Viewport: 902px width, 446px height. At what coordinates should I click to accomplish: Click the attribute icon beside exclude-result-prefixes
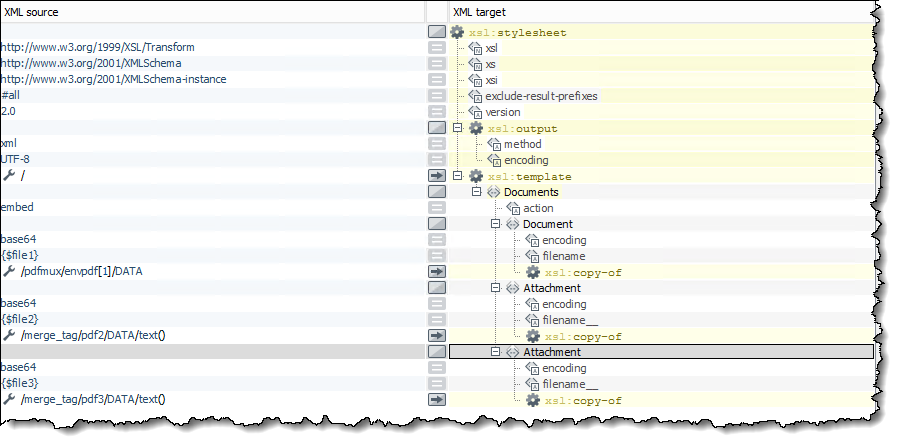[x=476, y=96]
